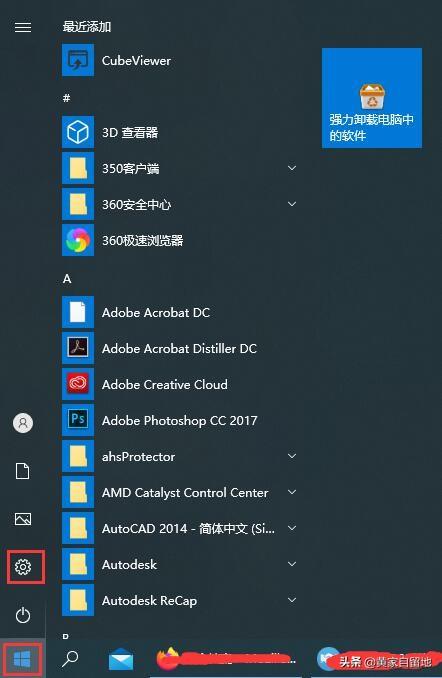442x678 pixels.
Task: Expand the 360安全中心 folder chevron
Action: pyautogui.click(x=292, y=204)
